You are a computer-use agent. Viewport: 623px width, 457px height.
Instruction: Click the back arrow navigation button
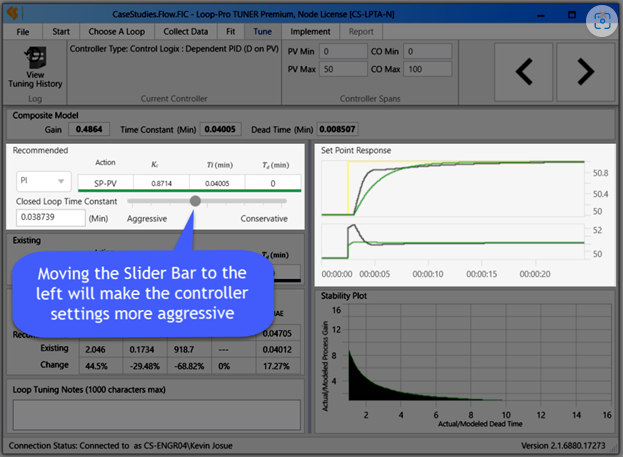pos(524,72)
